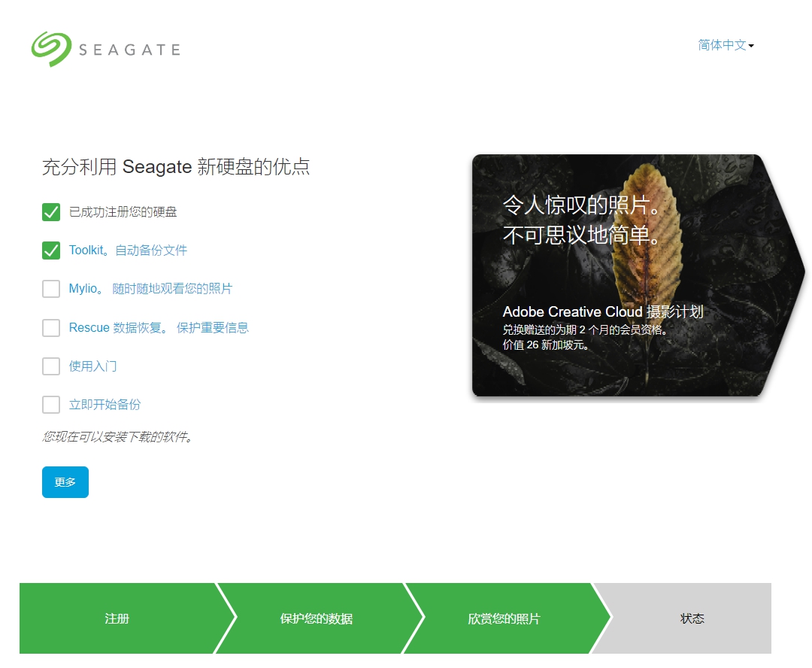812x668 pixels.
Task: Tick the 使用入门 checkbox
Action: click(51, 366)
